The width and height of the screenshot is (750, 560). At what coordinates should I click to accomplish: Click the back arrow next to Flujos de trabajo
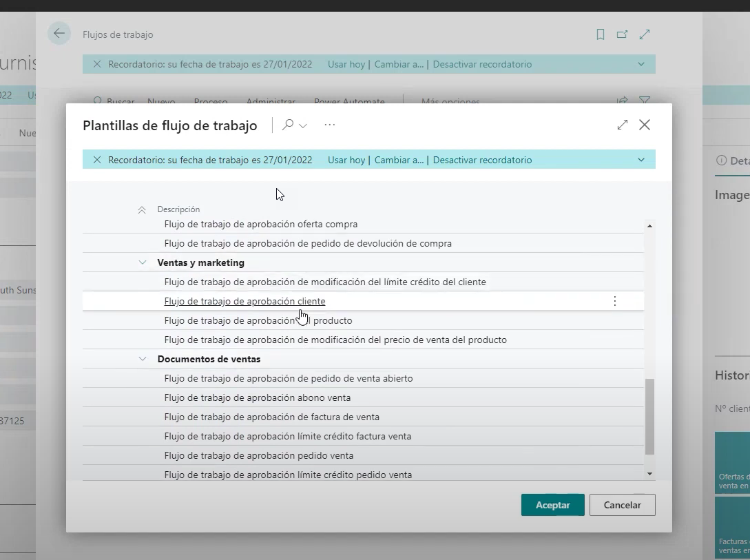click(59, 34)
